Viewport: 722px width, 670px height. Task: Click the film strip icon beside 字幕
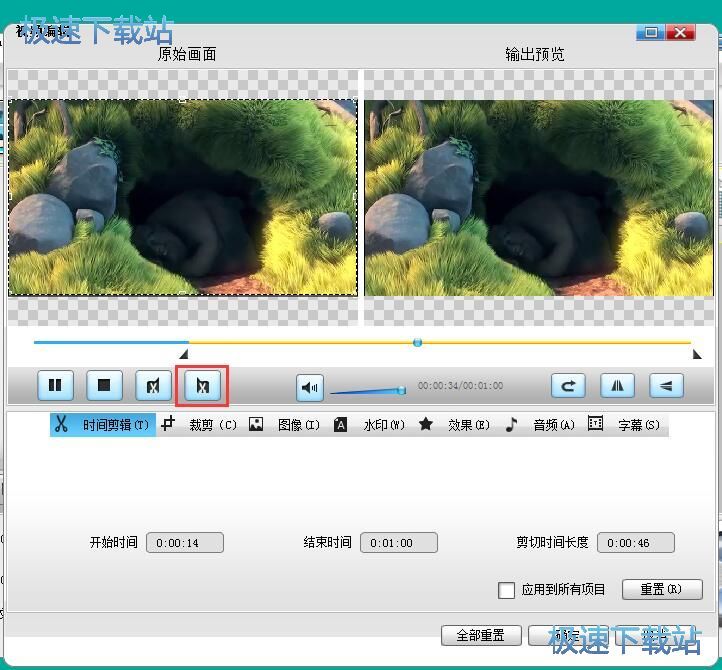[595, 423]
